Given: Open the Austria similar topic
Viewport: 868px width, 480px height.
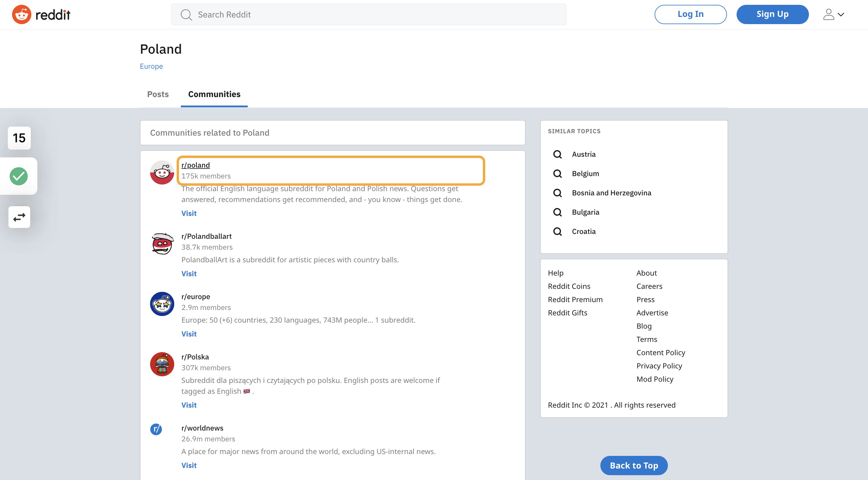Looking at the screenshot, I should 583,154.
